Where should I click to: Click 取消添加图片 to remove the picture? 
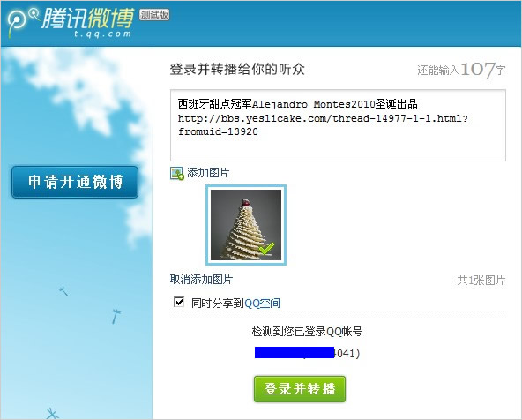(x=201, y=280)
